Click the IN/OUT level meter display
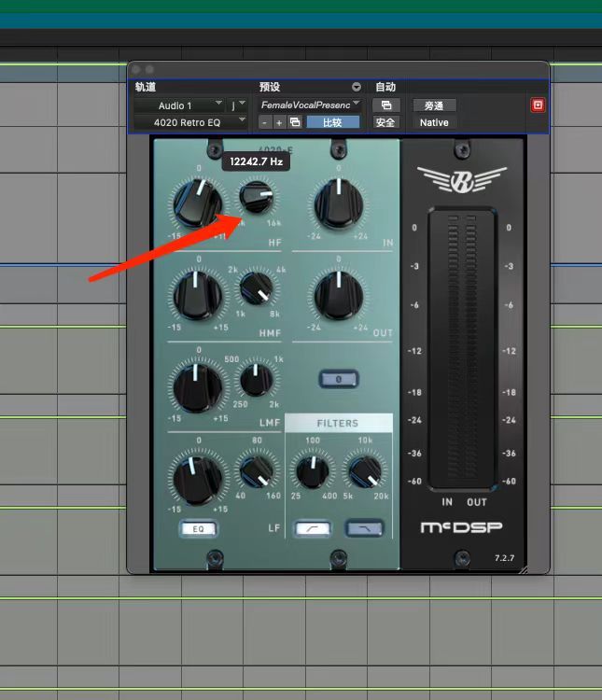This screenshot has width=602, height=700. pyautogui.click(x=461, y=348)
